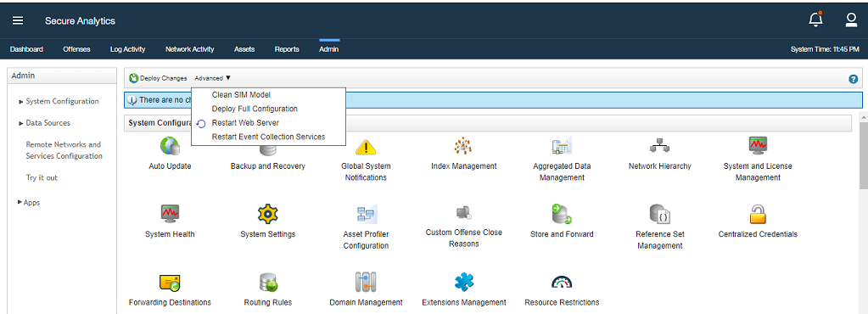The image size is (868, 314).
Task: Click the Restart Web Server refresh icon
Action: [201, 124]
